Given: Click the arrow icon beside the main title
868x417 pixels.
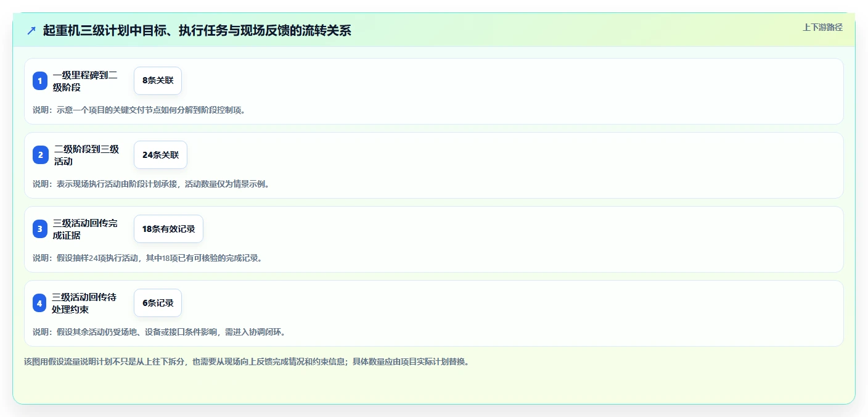Looking at the screenshot, I should [31, 30].
